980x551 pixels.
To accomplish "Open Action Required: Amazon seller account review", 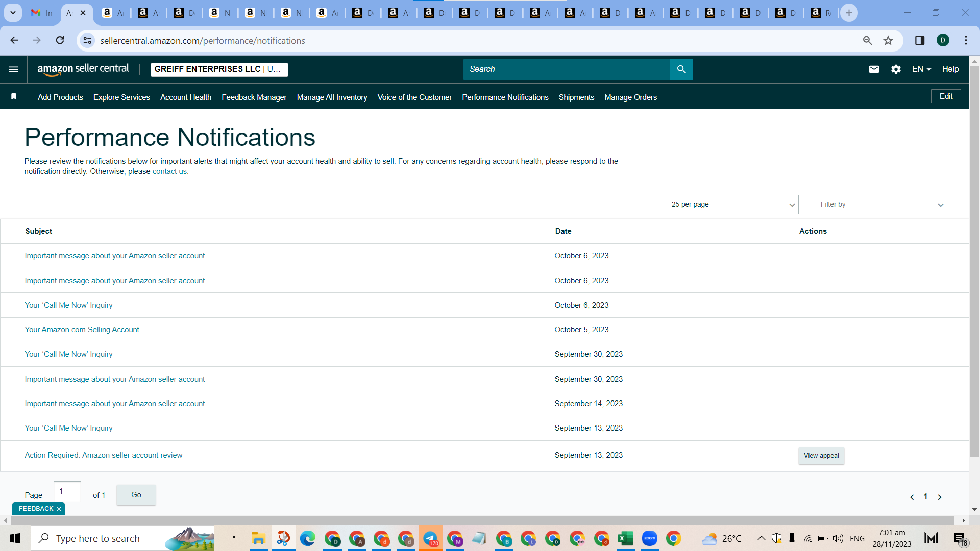I will pyautogui.click(x=103, y=455).
